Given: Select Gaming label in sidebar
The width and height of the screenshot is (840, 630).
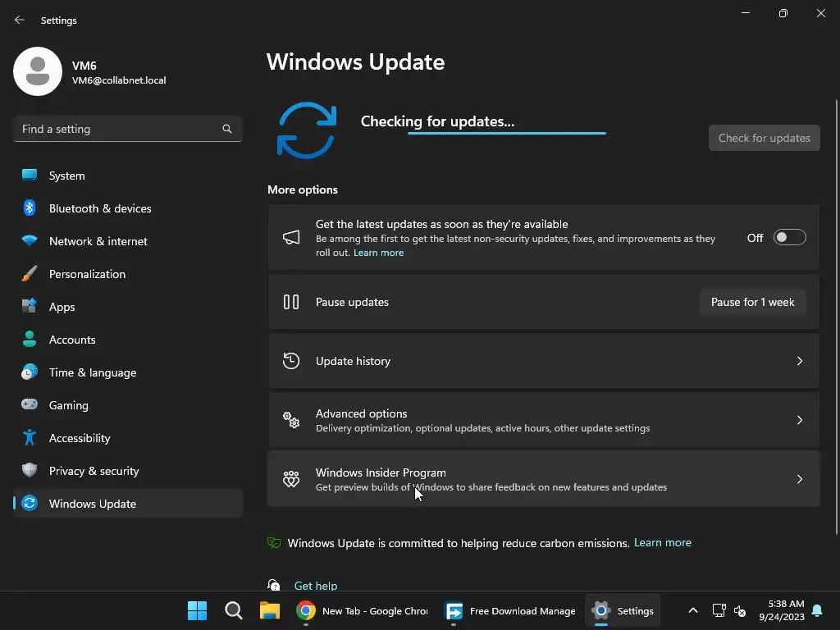Looking at the screenshot, I should pos(69,405).
